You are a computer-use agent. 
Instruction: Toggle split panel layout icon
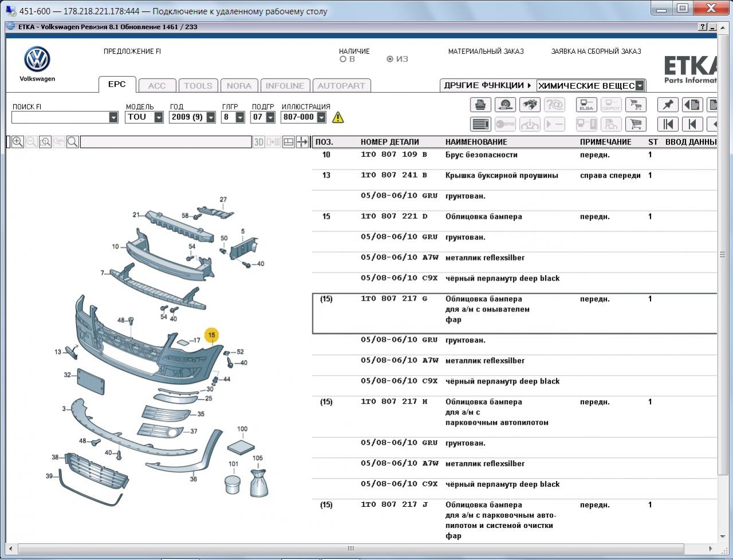(x=289, y=141)
